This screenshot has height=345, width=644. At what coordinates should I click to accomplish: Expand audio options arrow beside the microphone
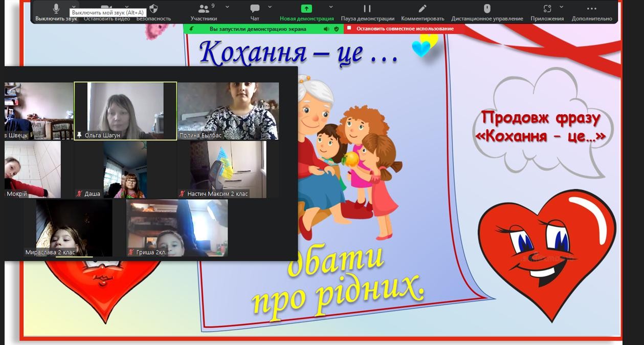tap(74, 7)
